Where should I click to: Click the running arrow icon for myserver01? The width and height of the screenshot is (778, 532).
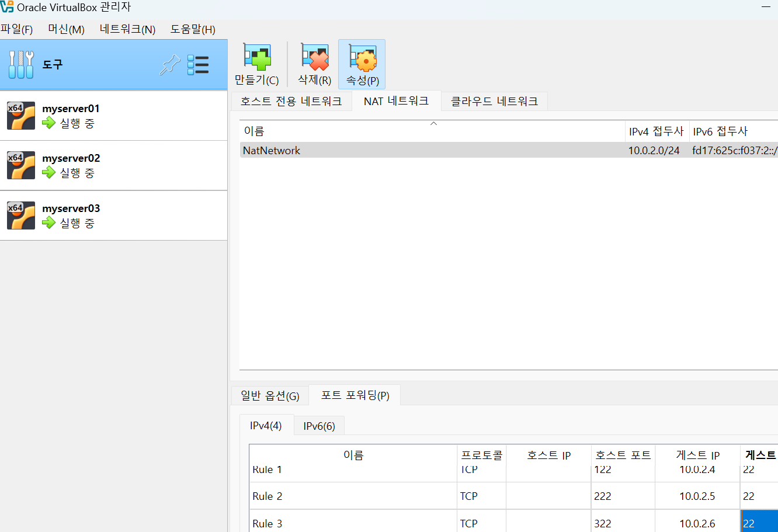tap(49, 123)
